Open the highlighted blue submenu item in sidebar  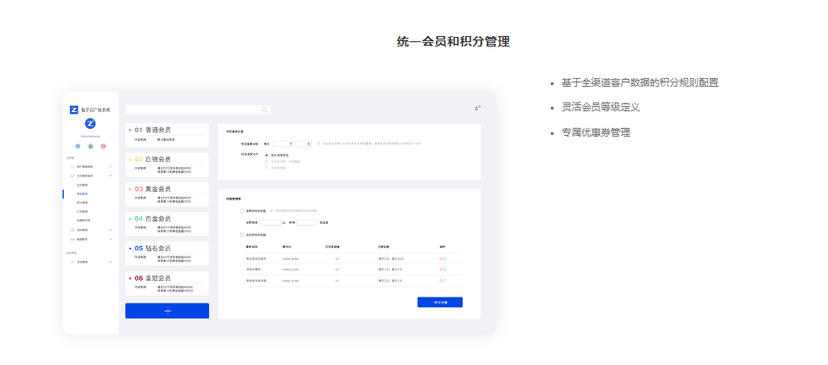pos(82,194)
